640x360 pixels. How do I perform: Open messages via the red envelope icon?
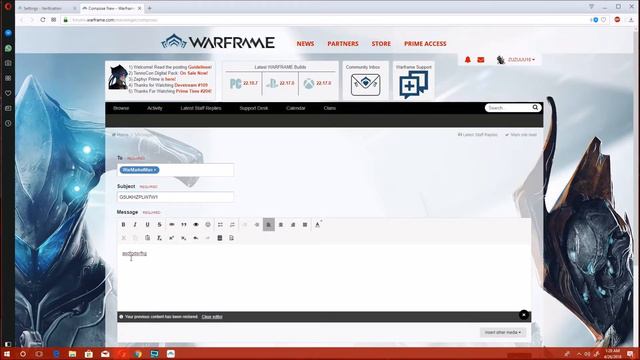481,60
